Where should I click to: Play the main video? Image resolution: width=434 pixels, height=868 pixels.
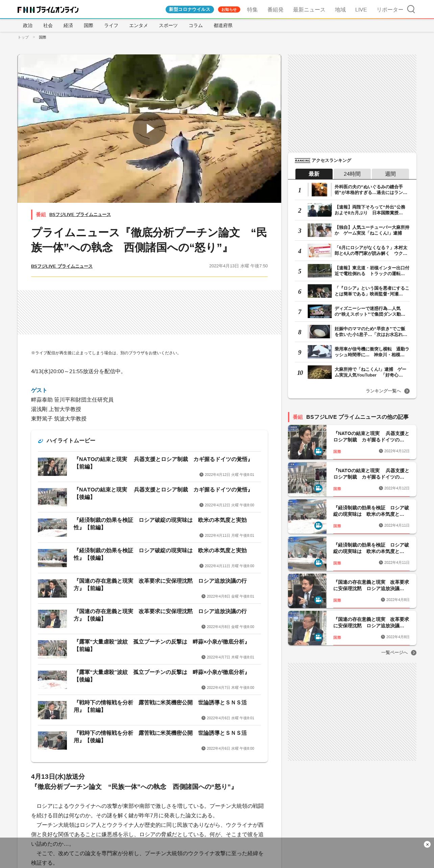coord(149,129)
